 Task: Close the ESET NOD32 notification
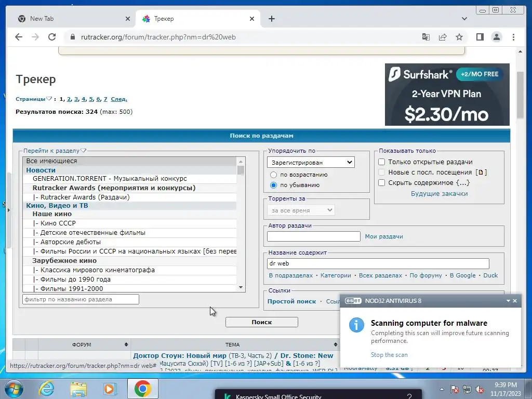[x=515, y=301]
